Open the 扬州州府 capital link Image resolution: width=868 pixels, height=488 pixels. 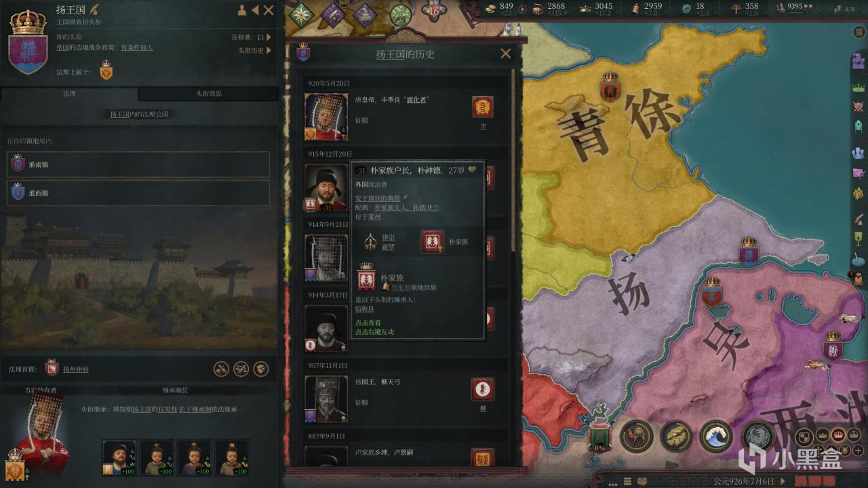tap(76, 369)
